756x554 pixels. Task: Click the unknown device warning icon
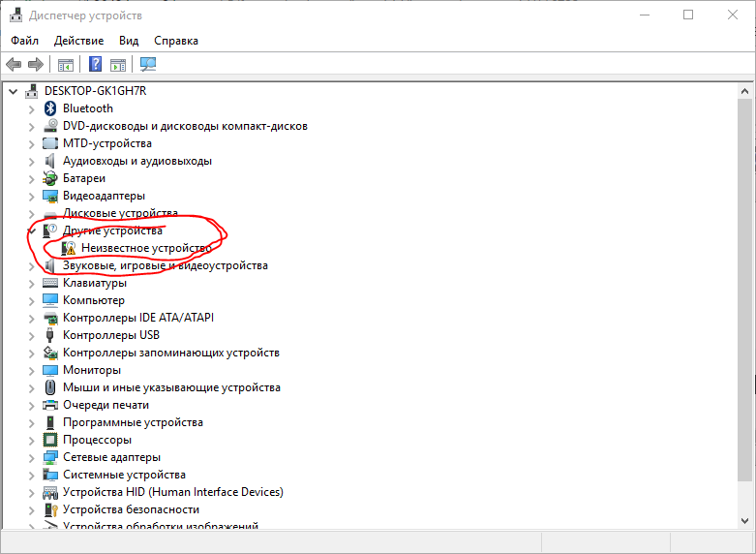(69, 248)
